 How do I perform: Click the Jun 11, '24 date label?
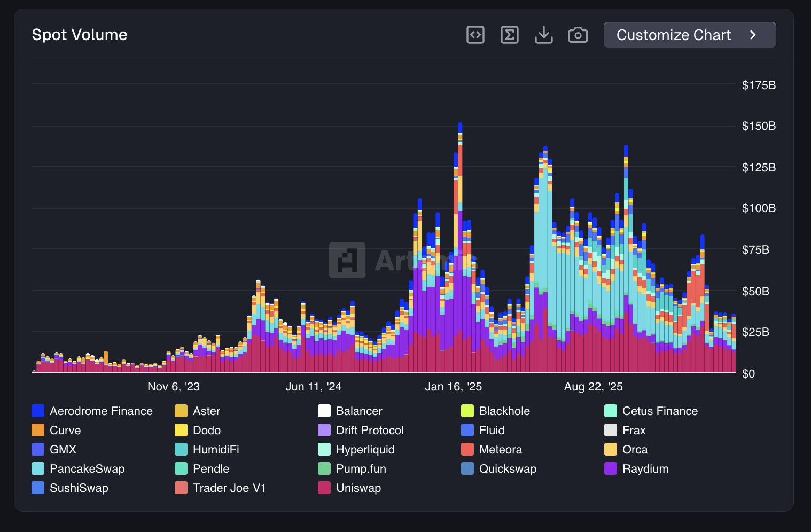pyautogui.click(x=314, y=386)
